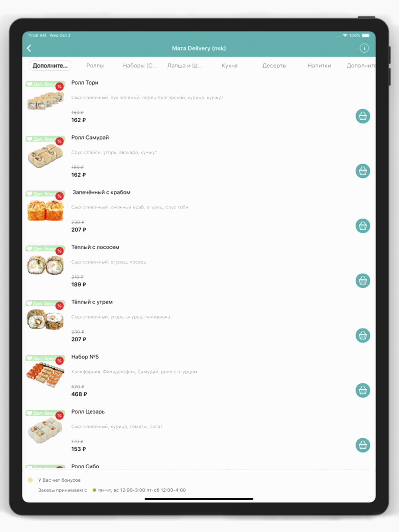This screenshot has width=399, height=532.
Task: Open the Тёплый с лососем item title
Action: pos(95,247)
